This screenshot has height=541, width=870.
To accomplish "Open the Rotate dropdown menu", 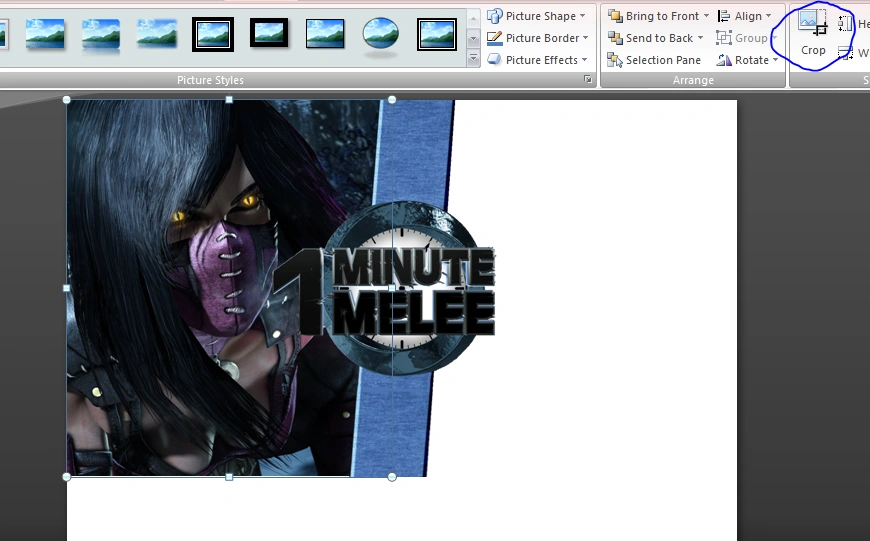I will (747, 60).
